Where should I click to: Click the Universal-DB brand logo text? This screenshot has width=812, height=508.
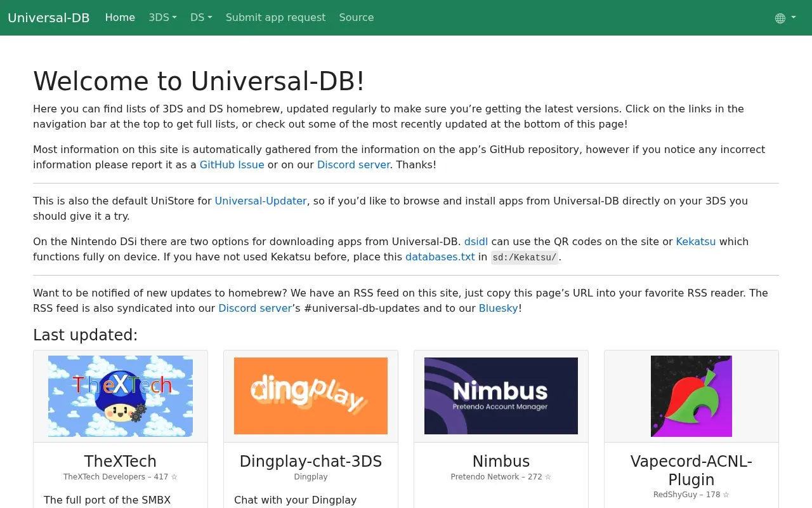[x=49, y=18]
